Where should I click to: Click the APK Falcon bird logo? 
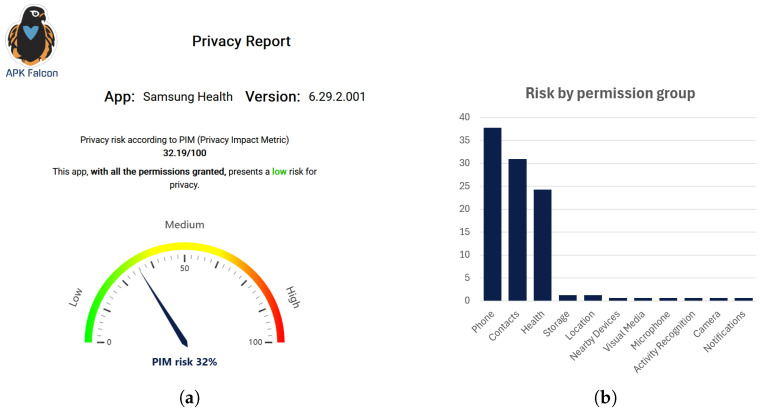pyautogui.click(x=31, y=35)
